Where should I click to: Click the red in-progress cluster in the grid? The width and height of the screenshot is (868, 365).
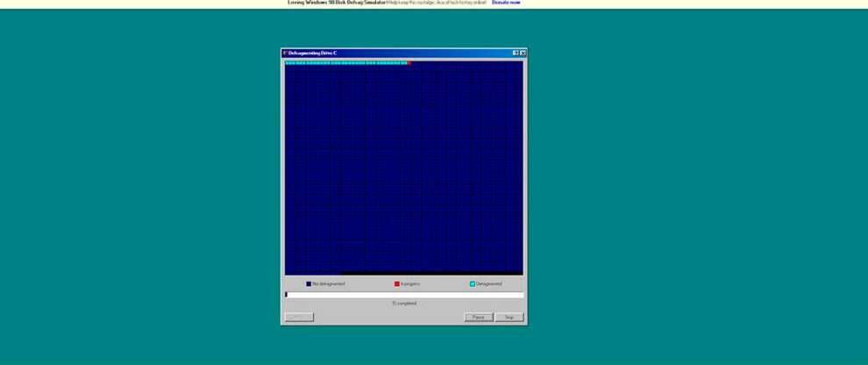point(409,63)
